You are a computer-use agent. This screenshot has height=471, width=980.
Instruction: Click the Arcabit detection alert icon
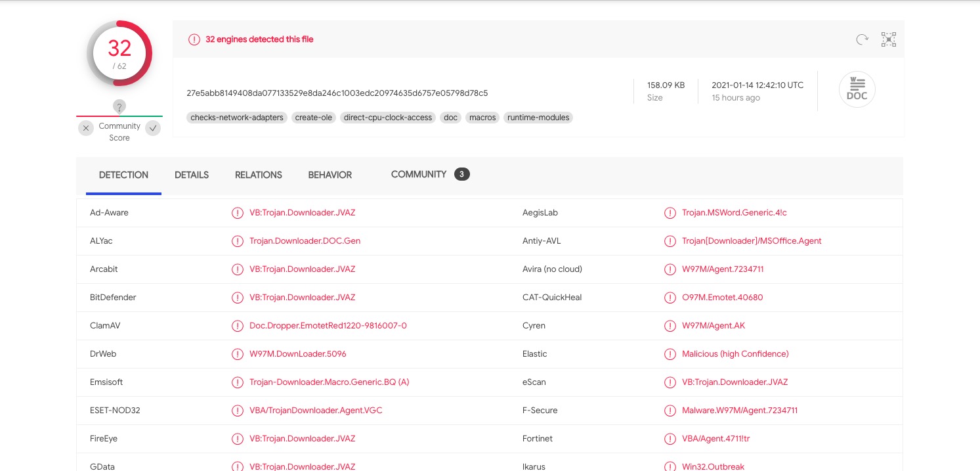pos(238,269)
